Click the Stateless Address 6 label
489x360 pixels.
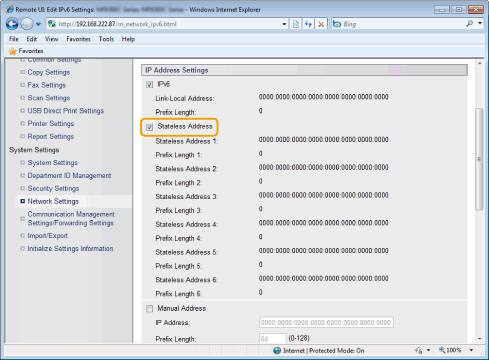(x=187, y=280)
